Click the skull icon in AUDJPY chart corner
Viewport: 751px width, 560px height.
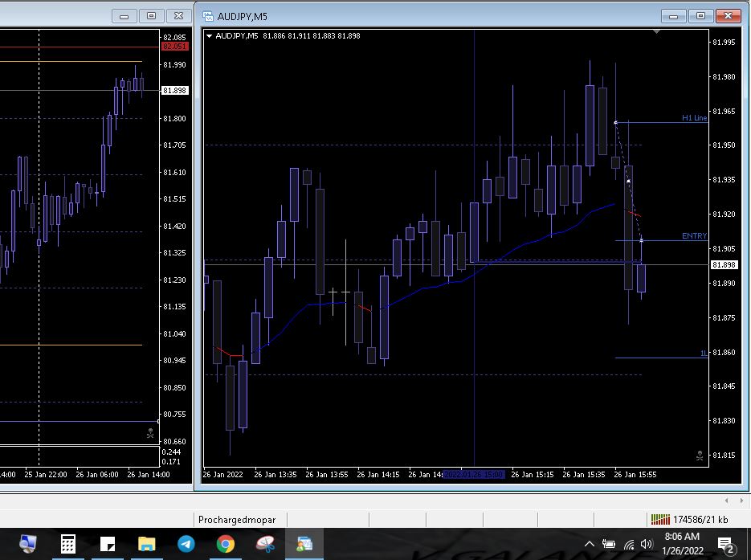coord(700,456)
